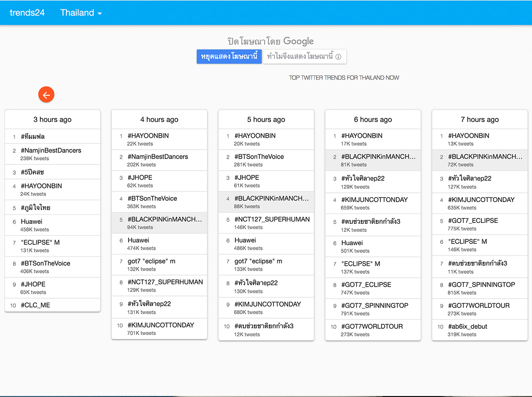Click the 7 hours ago column header
This screenshot has height=397, width=532.
point(480,120)
